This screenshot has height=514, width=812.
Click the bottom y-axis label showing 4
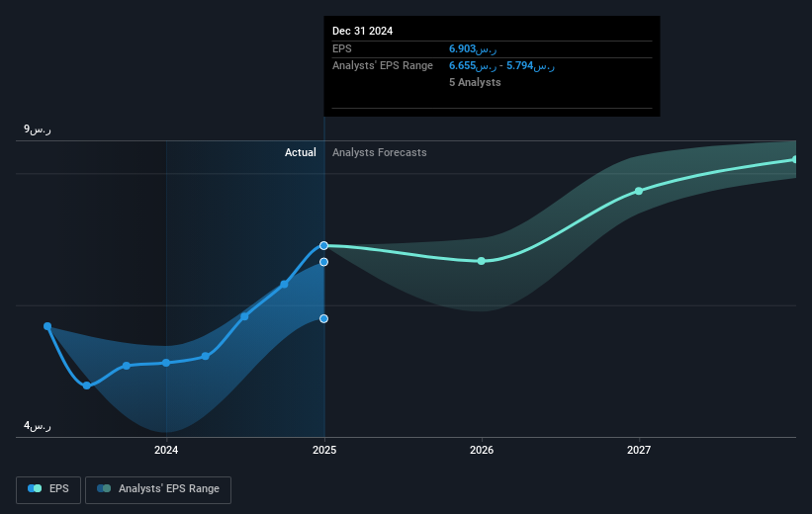[x=38, y=425]
